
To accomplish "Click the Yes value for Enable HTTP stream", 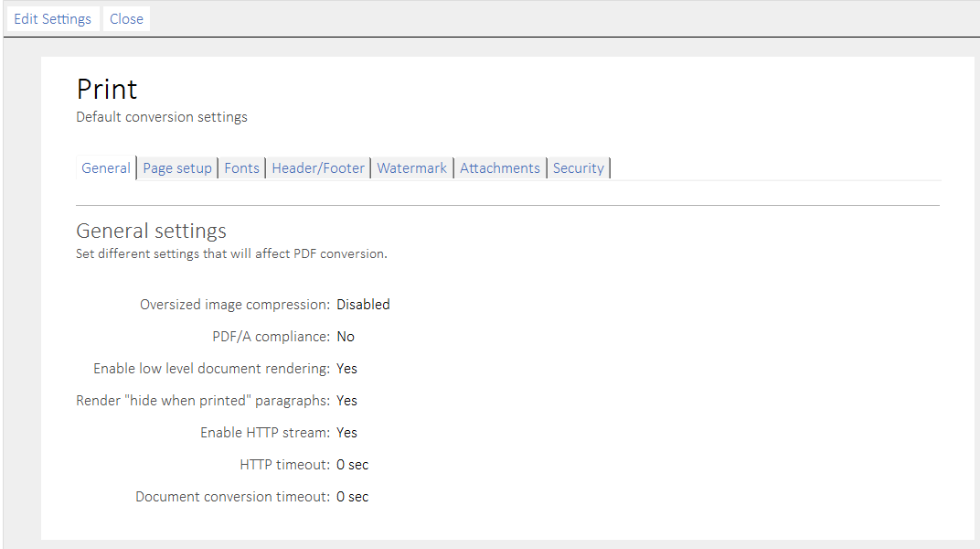I will click(x=346, y=433).
